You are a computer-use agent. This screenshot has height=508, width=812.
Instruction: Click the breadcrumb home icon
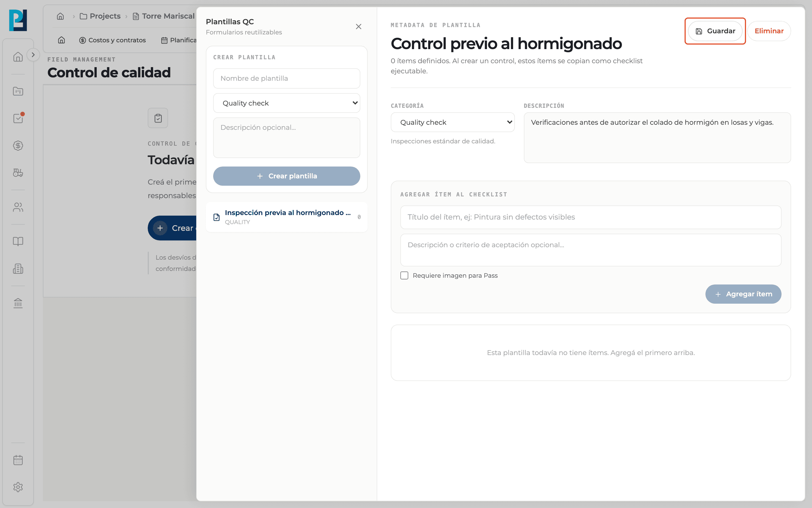click(x=60, y=16)
